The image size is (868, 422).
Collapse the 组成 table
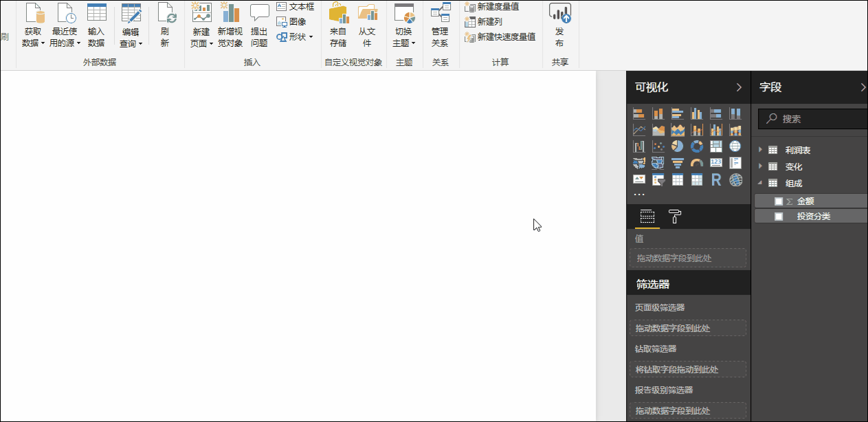(761, 183)
